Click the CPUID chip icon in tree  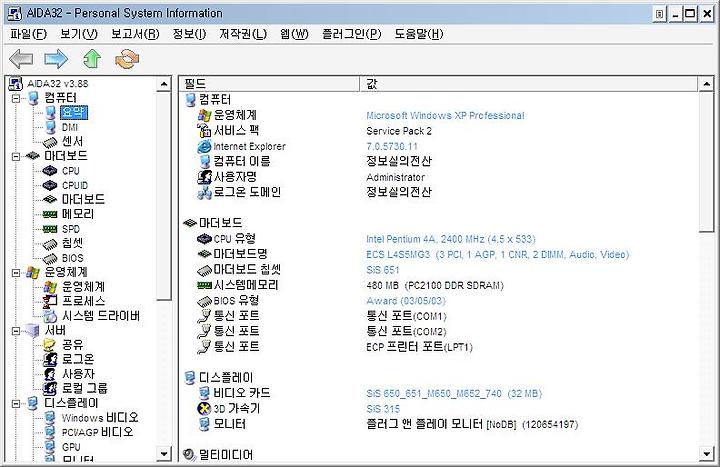coord(50,185)
